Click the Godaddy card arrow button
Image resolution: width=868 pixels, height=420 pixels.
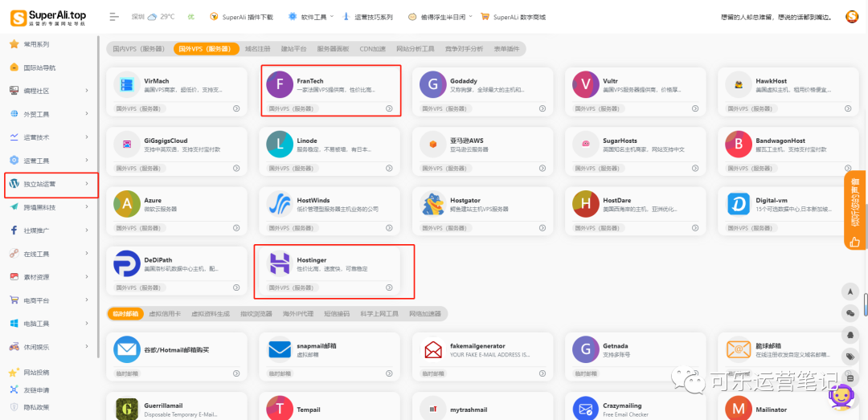(542, 108)
